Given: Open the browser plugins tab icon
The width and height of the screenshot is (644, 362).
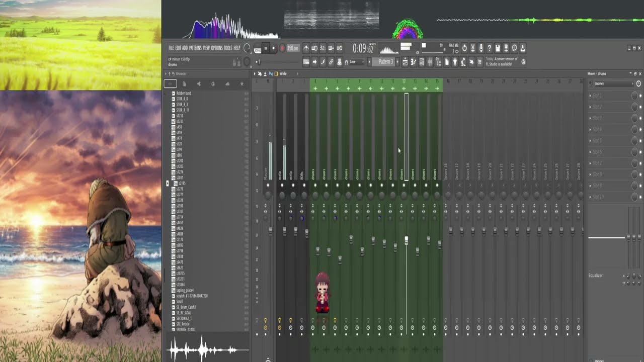Looking at the screenshot, I should [x=213, y=84].
